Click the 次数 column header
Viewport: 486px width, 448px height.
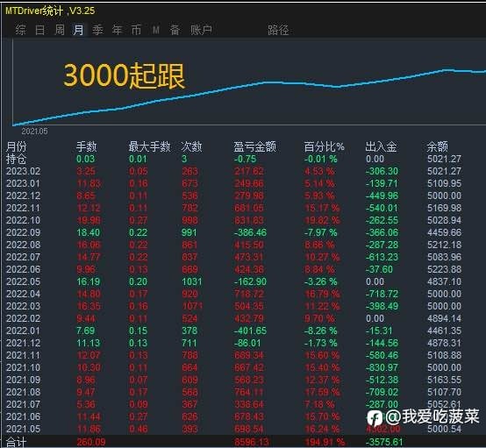(x=191, y=146)
